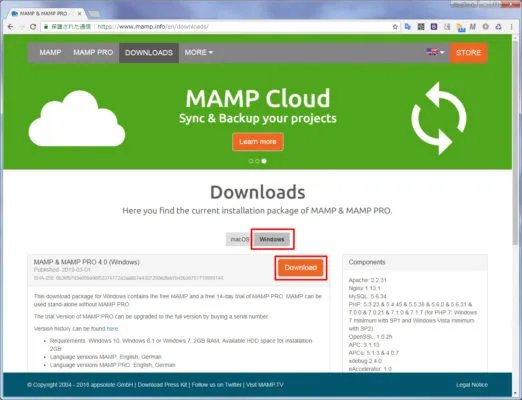Click the 'Downloads' page heading
522x400 pixels.
click(x=258, y=192)
